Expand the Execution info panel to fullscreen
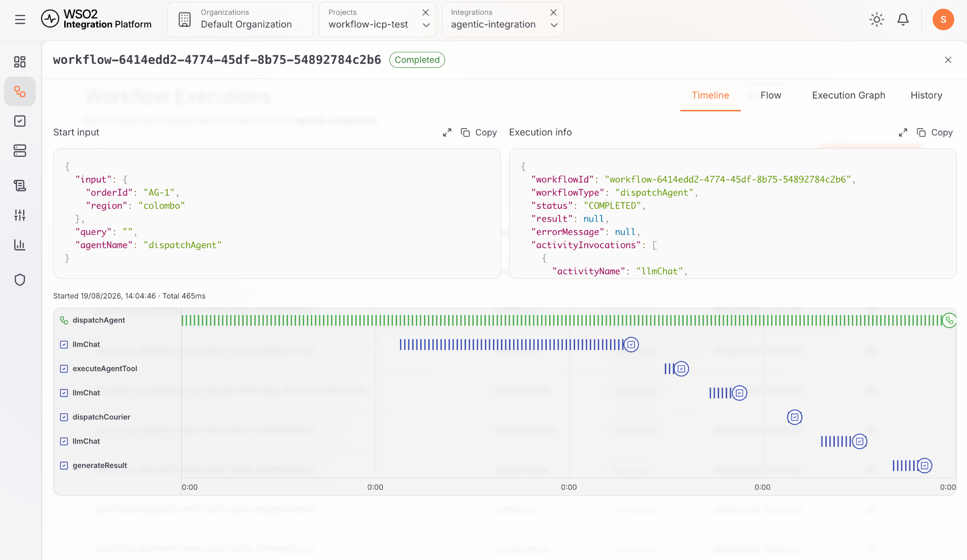 [903, 133]
